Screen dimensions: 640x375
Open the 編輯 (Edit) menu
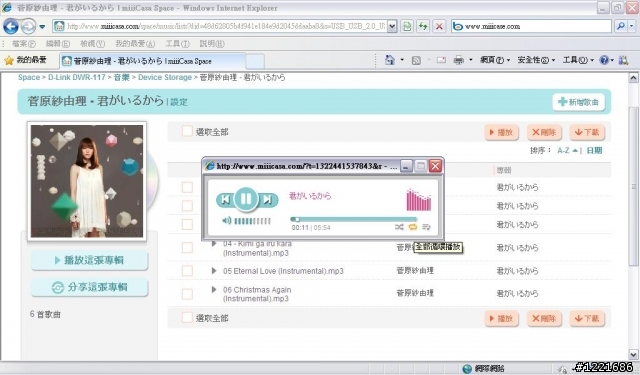[58, 44]
